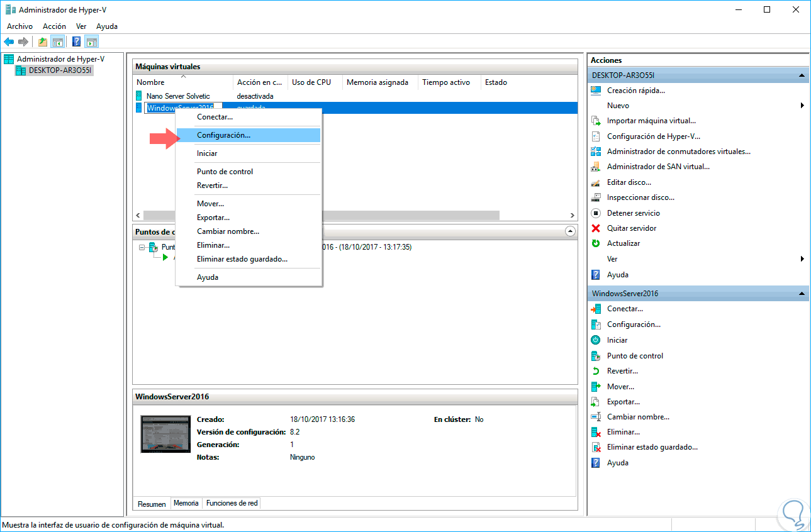Click the WindowsServer2016 name edit field
The height and width of the screenshot is (532, 811).
tap(184, 108)
